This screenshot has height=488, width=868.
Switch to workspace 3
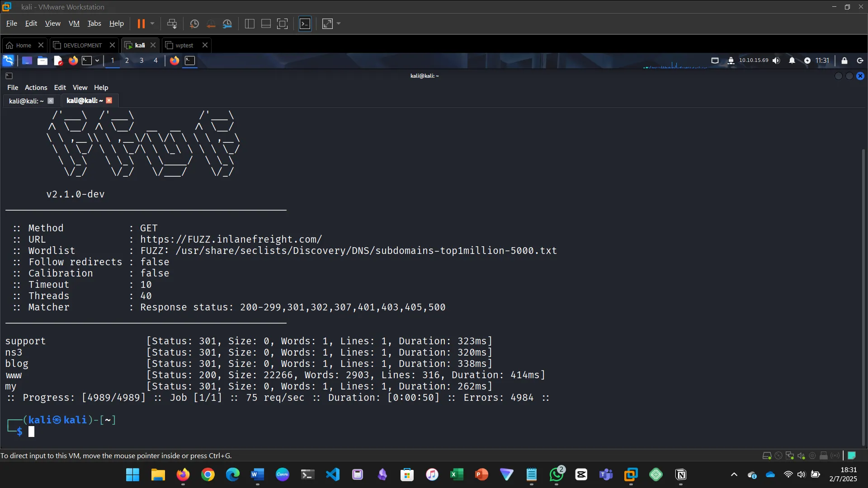[141, 60]
